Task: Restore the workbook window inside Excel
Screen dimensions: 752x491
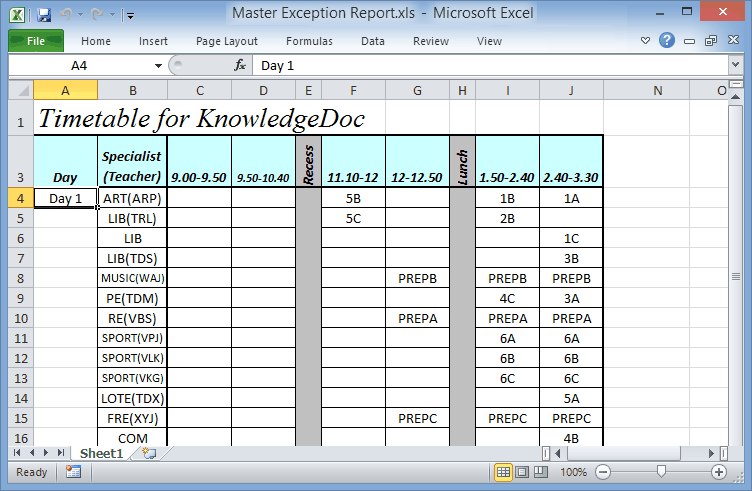Action: coord(711,41)
